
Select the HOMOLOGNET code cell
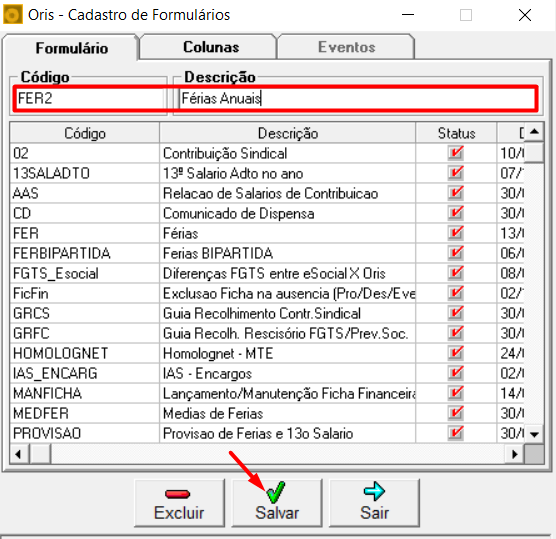[x=85, y=353]
